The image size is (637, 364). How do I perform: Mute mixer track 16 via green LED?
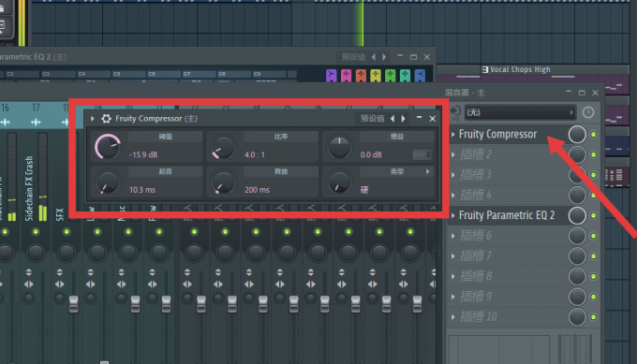point(5,232)
